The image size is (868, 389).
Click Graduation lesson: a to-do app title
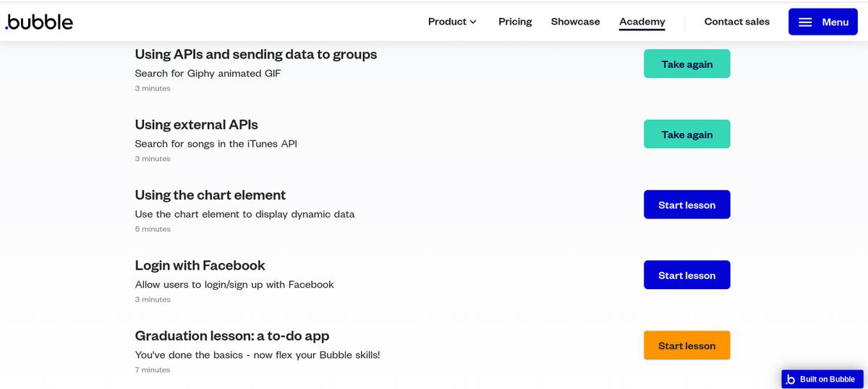[232, 335]
